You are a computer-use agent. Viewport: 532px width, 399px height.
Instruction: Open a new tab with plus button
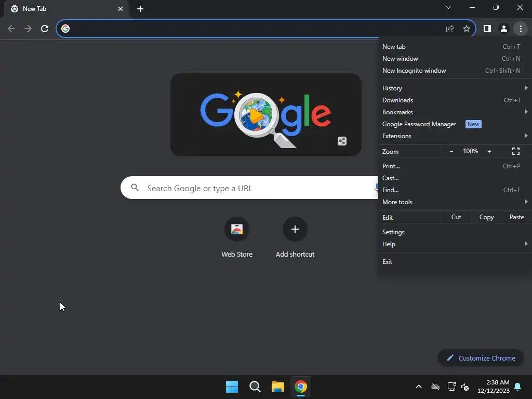[x=140, y=9]
